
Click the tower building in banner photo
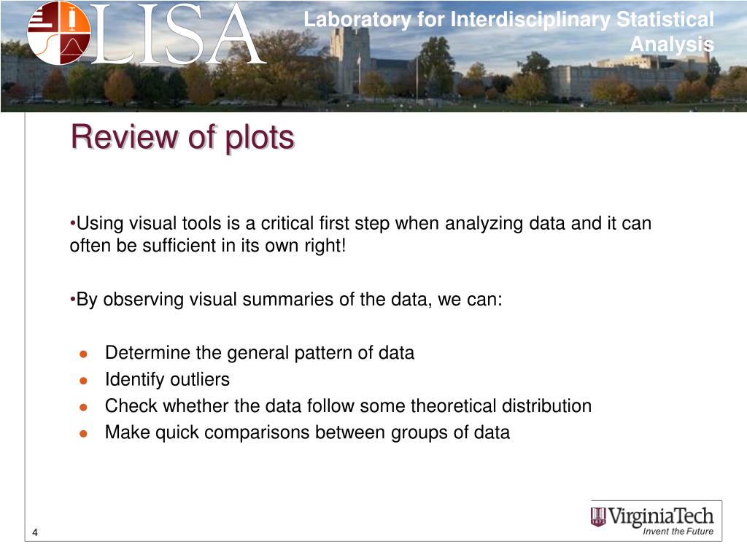click(350, 60)
